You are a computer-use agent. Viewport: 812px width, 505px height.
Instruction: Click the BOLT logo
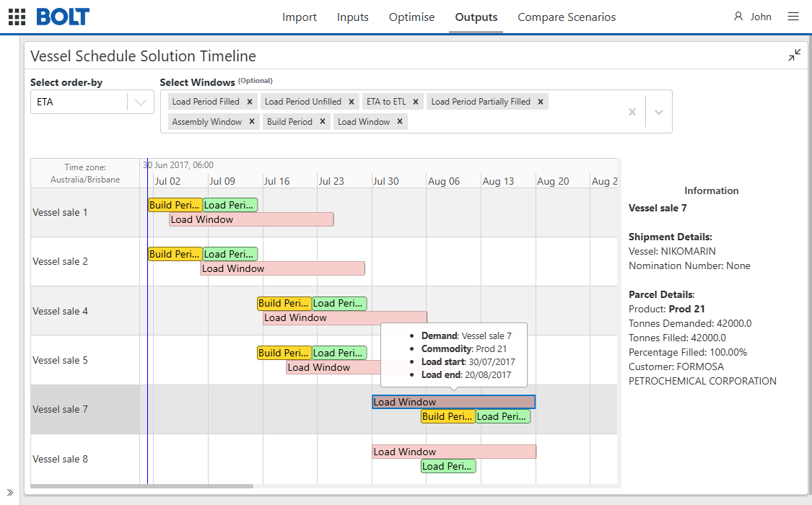(x=63, y=17)
